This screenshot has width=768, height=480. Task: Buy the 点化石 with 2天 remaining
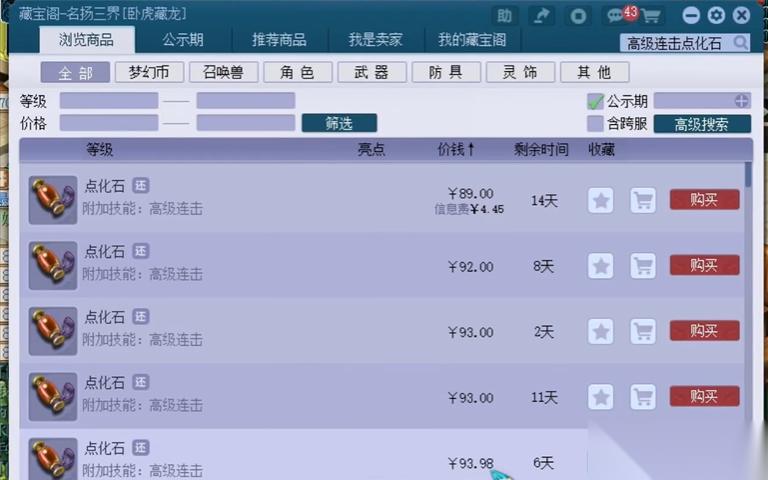(704, 331)
